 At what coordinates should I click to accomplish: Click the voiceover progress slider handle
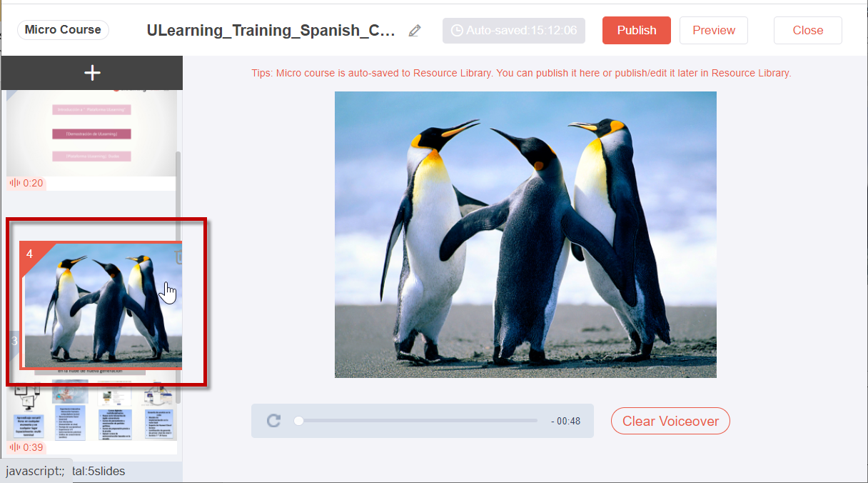click(x=299, y=421)
